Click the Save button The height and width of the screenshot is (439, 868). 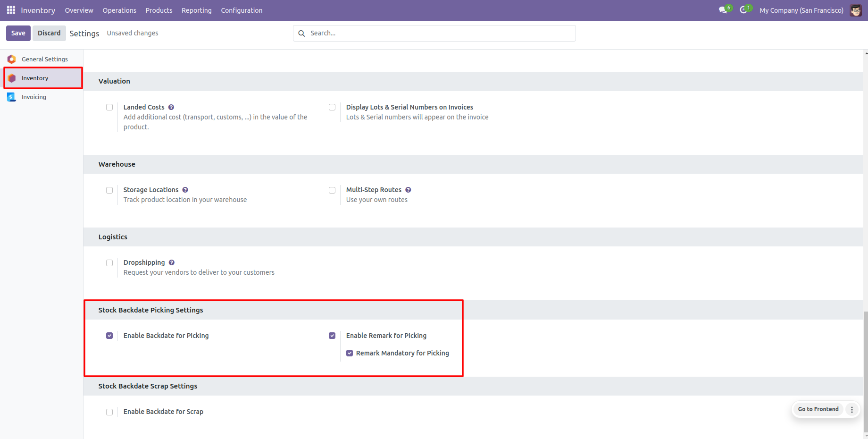coord(18,33)
